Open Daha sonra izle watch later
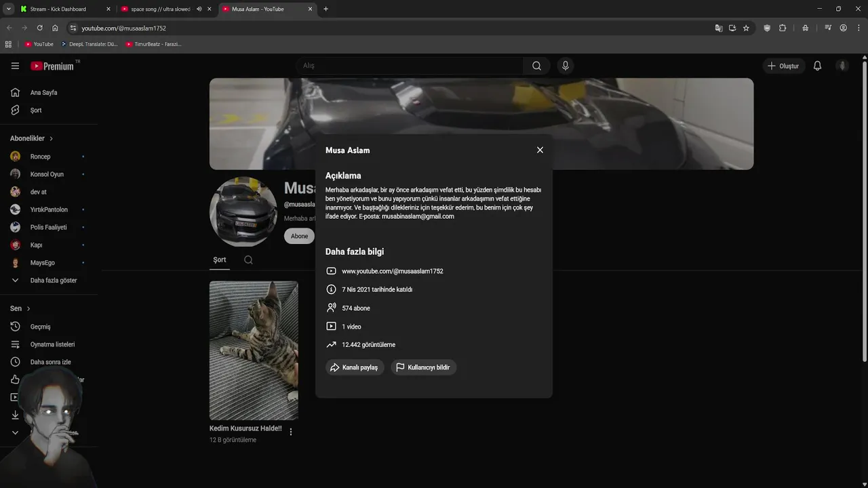 pyautogui.click(x=49, y=362)
